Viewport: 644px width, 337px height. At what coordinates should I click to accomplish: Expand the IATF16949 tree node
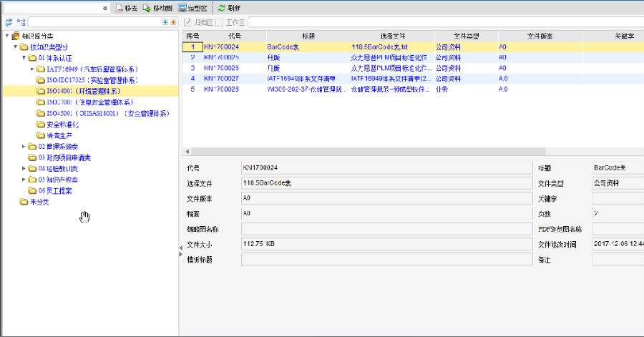32,69
